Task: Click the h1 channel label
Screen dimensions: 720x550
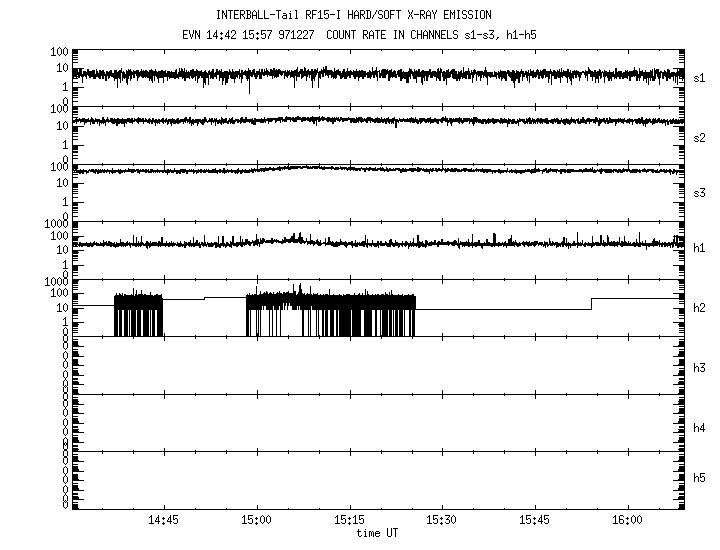Action: 699,248
